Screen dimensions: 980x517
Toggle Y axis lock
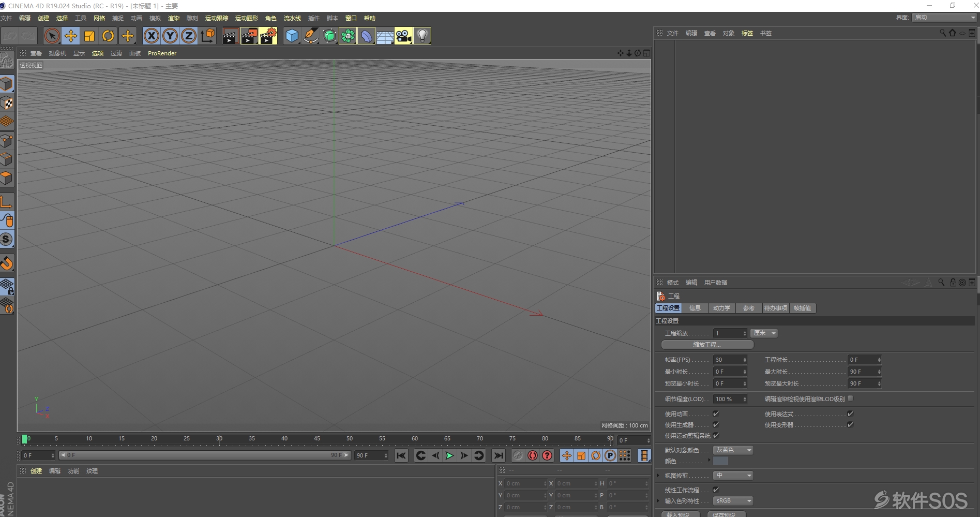point(170,36)
